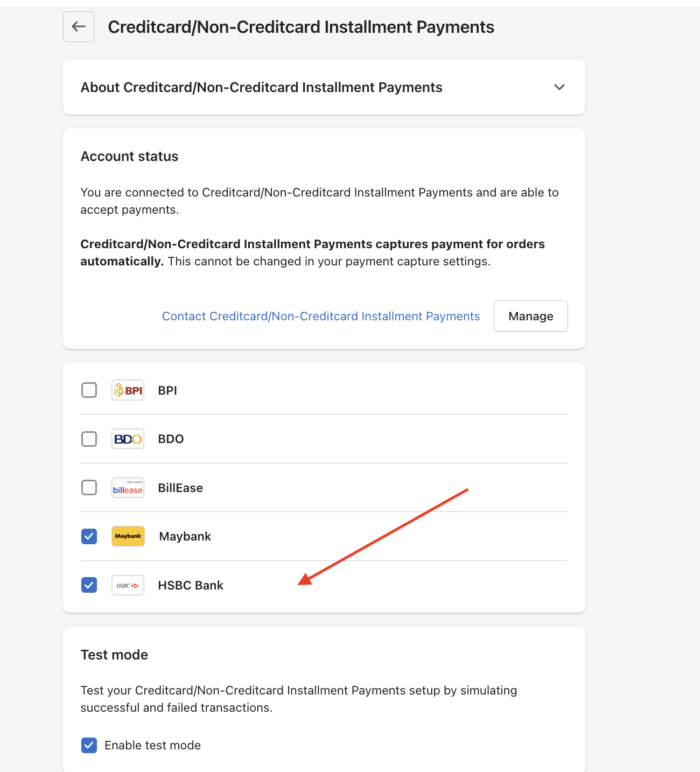The height and width of the screenshot is (772, 700).
Task: Click the BDO bank logo
Action: 128,438
